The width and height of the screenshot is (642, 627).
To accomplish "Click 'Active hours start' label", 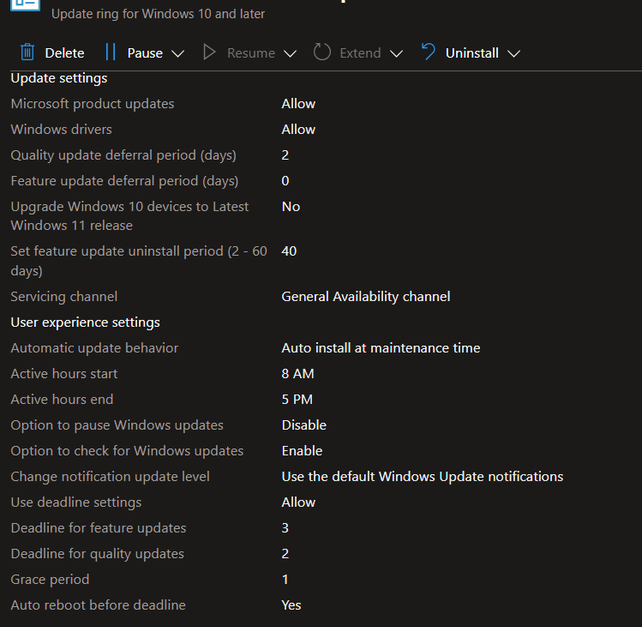I will 64,374.
